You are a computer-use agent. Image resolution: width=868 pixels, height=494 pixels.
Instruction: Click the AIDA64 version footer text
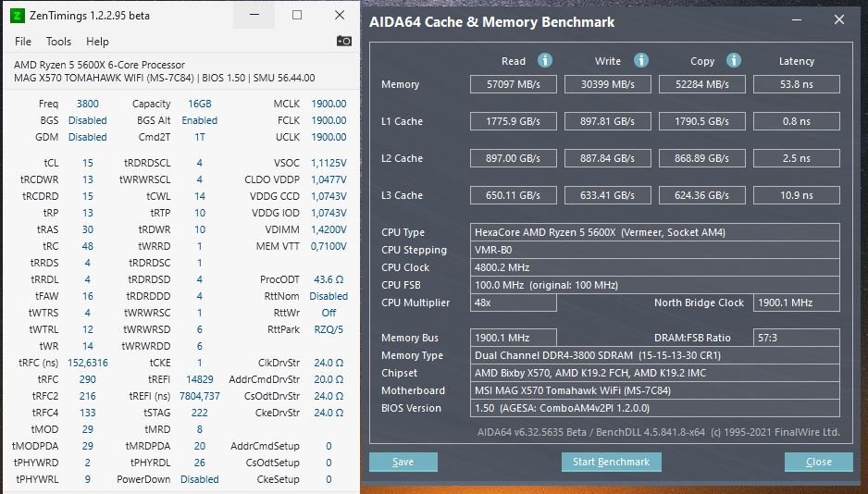658,432
